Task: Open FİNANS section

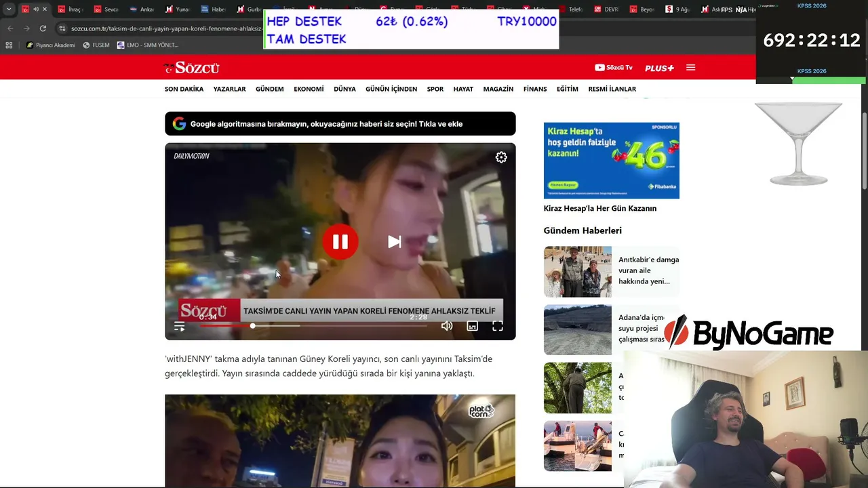Action: coord(535,89)
